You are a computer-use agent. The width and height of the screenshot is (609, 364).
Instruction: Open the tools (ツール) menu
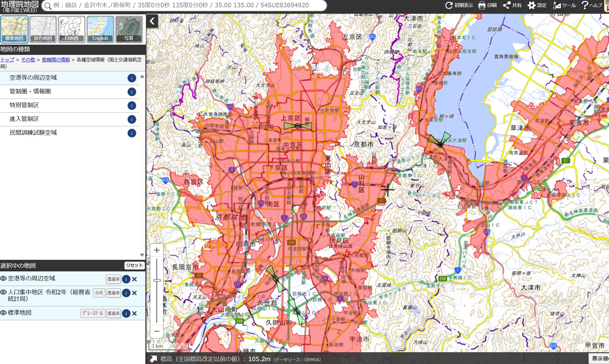coord(557,5)
